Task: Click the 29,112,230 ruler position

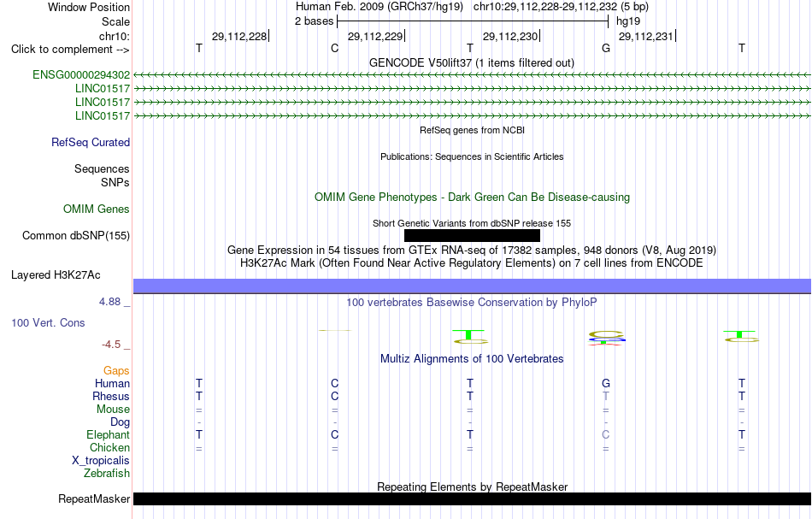Action: click(x=510, y=36)
